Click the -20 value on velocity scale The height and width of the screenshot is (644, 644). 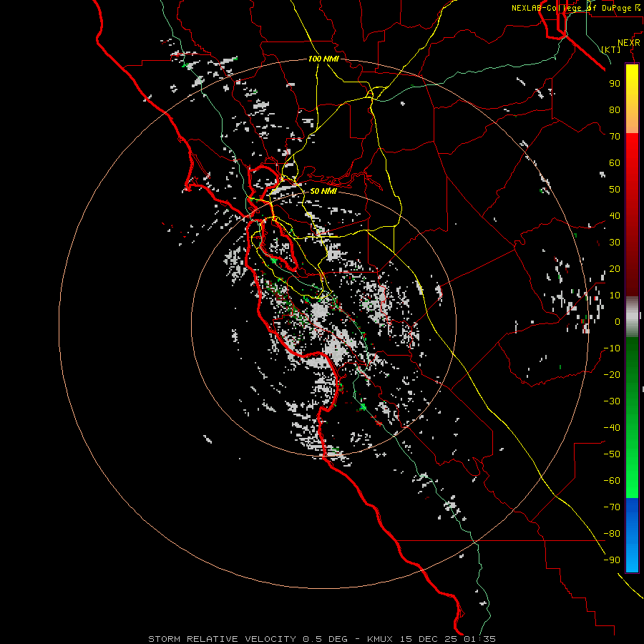[612, 375]
